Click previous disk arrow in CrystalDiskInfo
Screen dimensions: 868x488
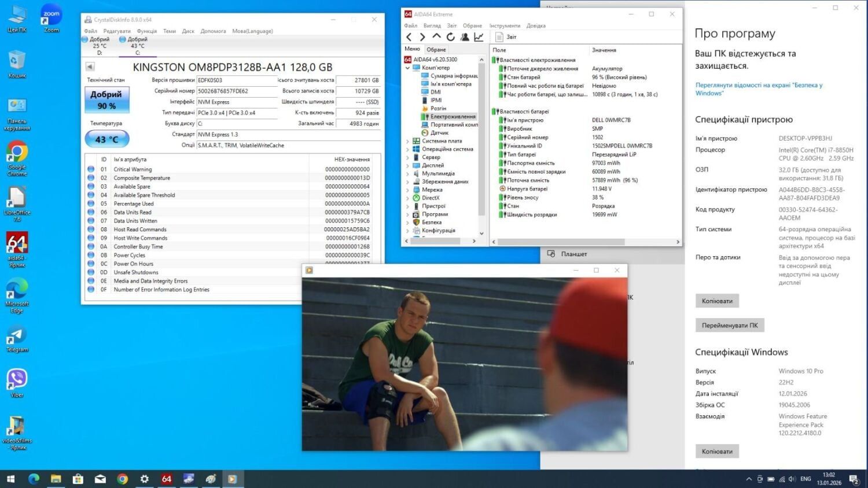pyautogui.click(x=90, y=66)
